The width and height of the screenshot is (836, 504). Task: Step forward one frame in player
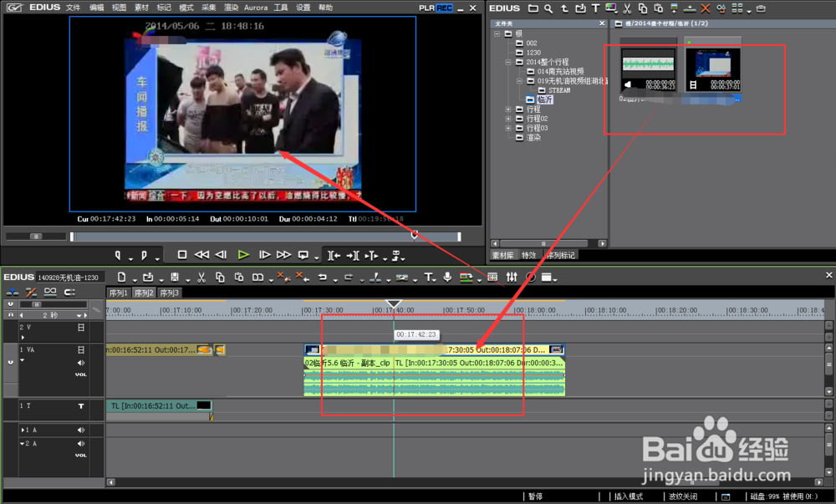point(264,255)
